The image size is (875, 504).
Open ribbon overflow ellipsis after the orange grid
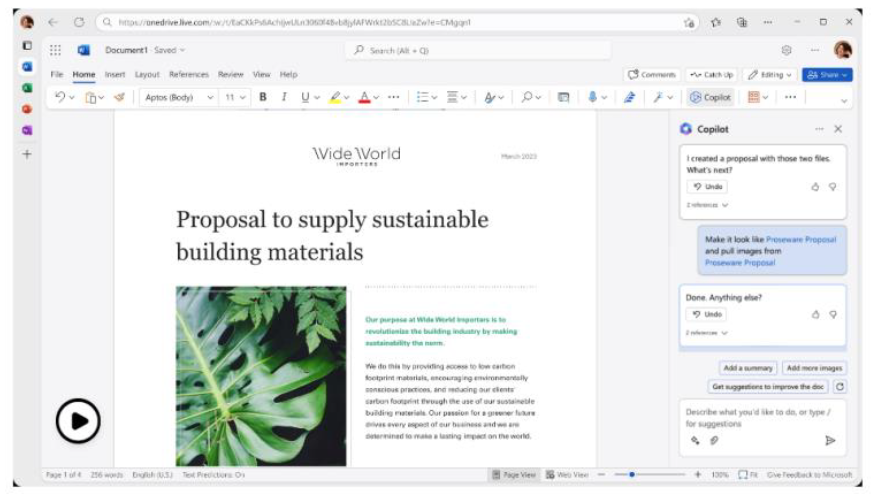790,97
